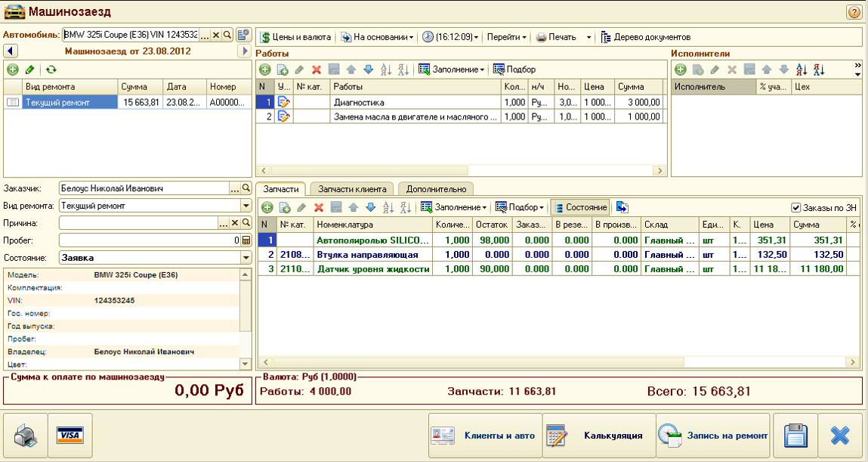Viewport: 868px width, 462px height.
Task: Copy selected row in Запчасти toolbar
Action: coord(285,207)
